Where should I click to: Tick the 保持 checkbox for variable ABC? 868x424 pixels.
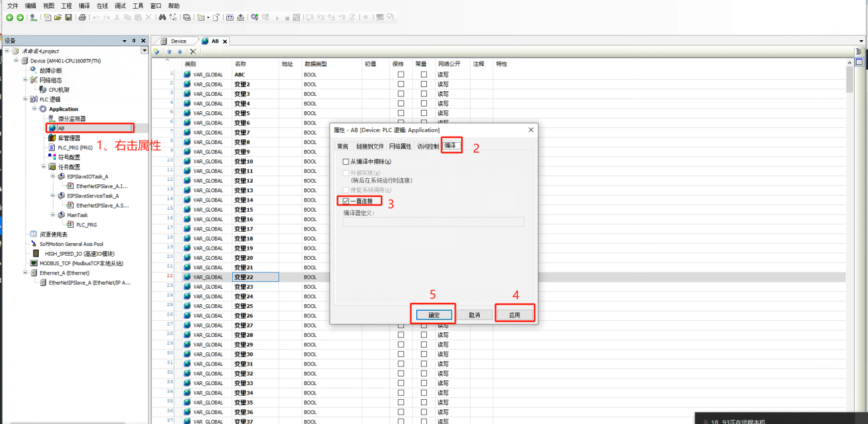[x=401, y=74]
